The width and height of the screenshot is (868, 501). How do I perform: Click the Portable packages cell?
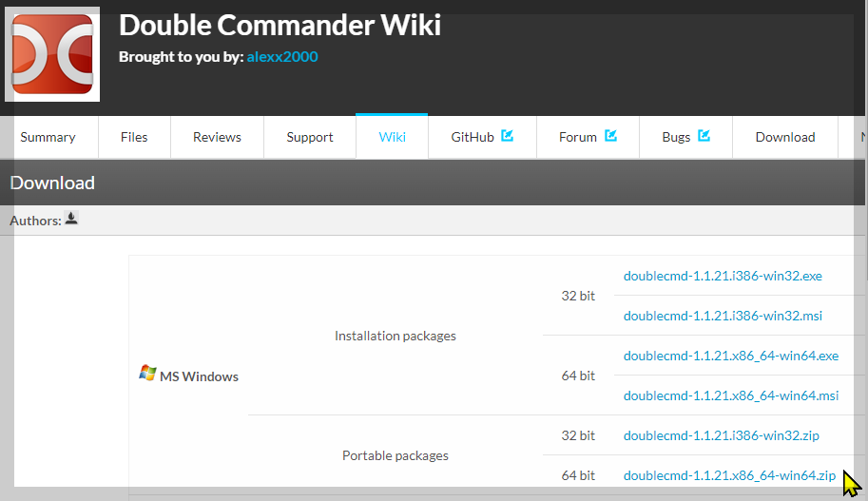[395, 455]
